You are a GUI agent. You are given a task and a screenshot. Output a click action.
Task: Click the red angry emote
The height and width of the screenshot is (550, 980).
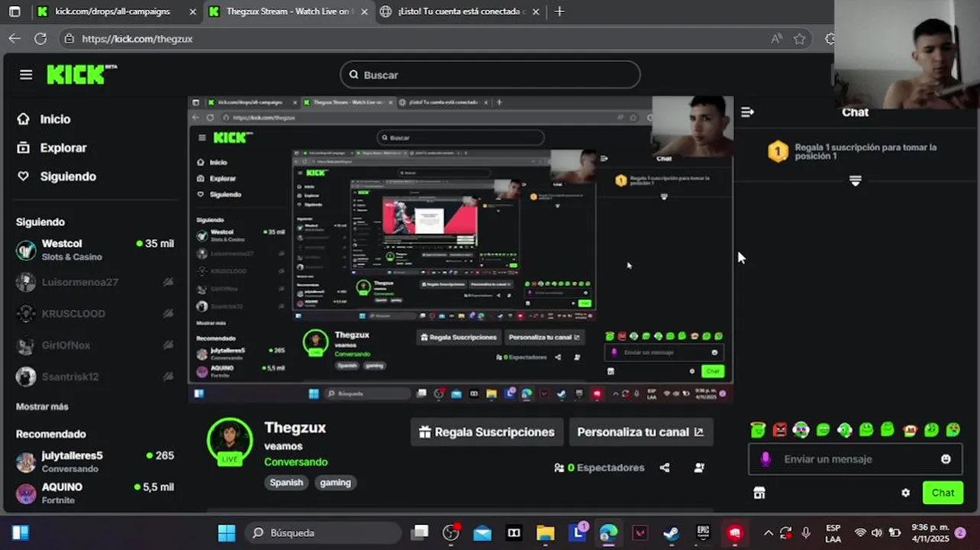click(779, 430)
